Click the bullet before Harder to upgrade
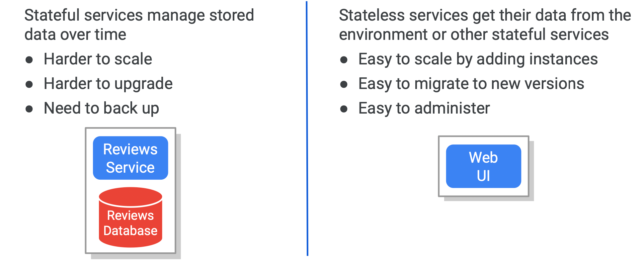Viewport: 644px width, 263px height. click(29, 84)
